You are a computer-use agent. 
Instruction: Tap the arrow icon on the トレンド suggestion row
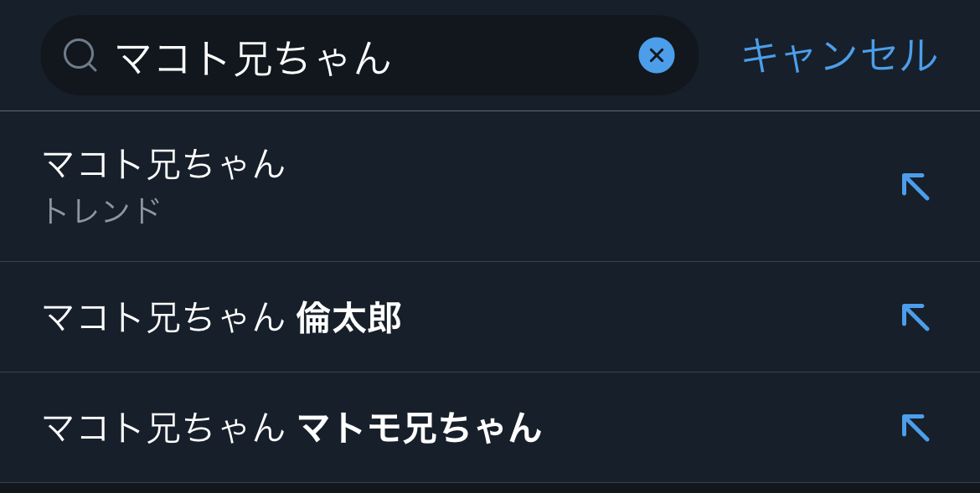click(x=915, y=187)
